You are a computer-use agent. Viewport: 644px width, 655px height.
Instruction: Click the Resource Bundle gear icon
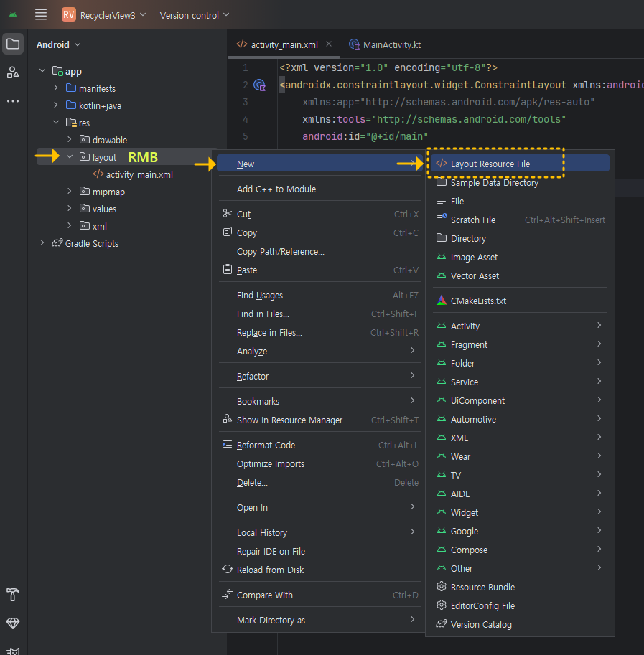(442, 587)
